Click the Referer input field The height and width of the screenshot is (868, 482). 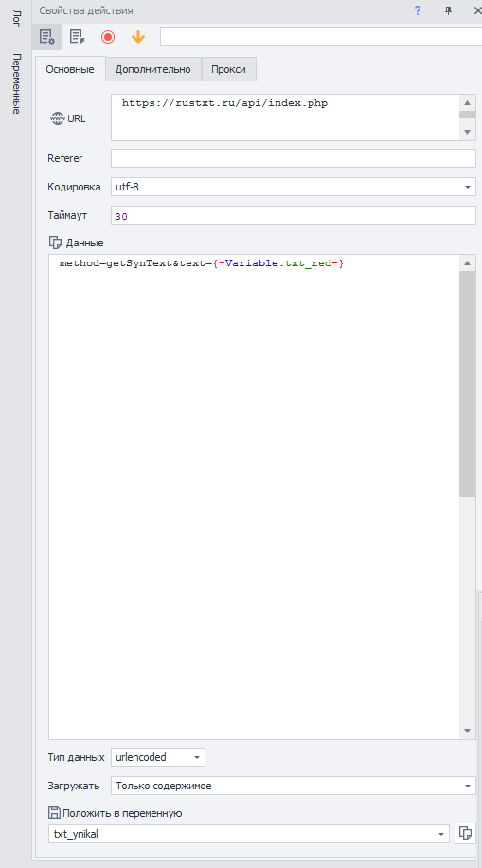click(294, 158)
